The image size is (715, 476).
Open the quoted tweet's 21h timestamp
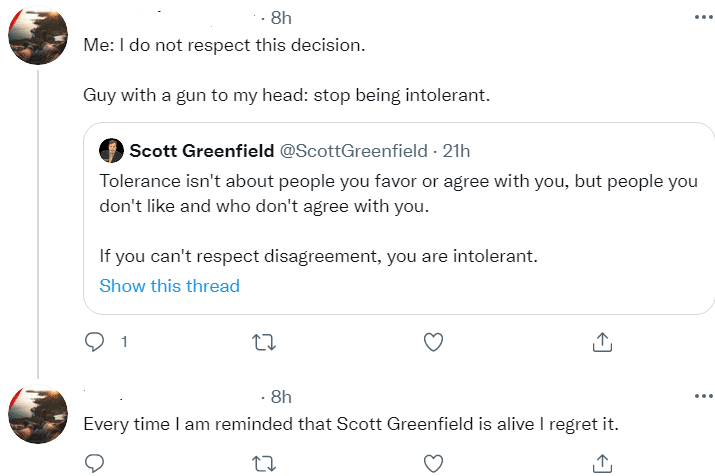pos(456,151)
